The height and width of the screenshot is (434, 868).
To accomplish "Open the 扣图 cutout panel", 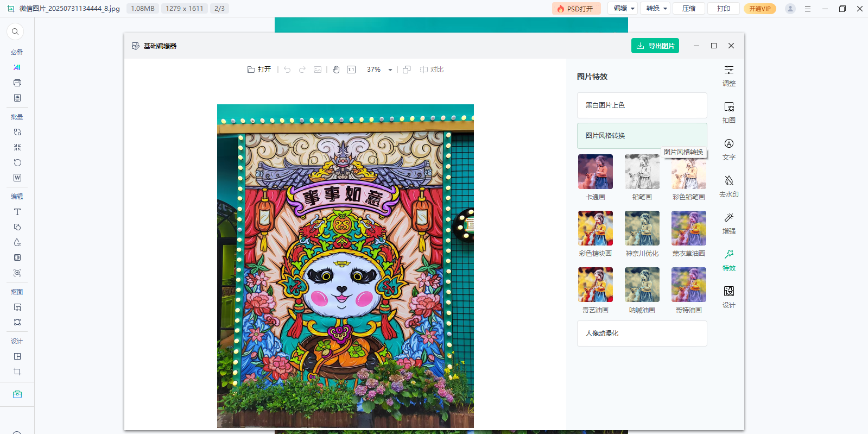I will pos(729,112).
